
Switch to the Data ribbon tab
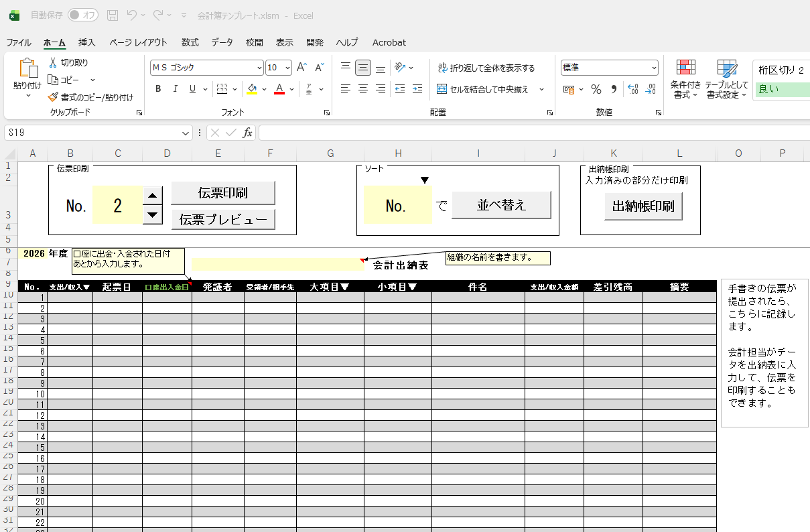click(222, 42)
